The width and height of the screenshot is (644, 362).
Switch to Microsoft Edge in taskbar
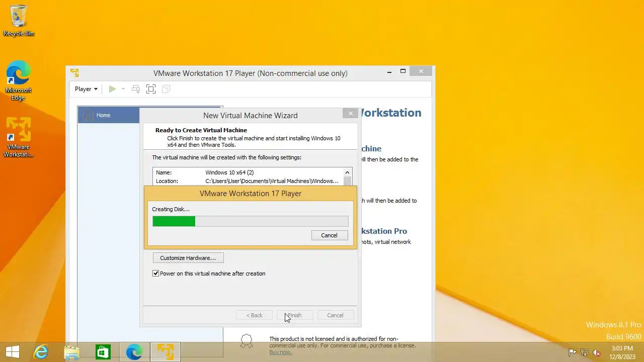coord(134,352)
